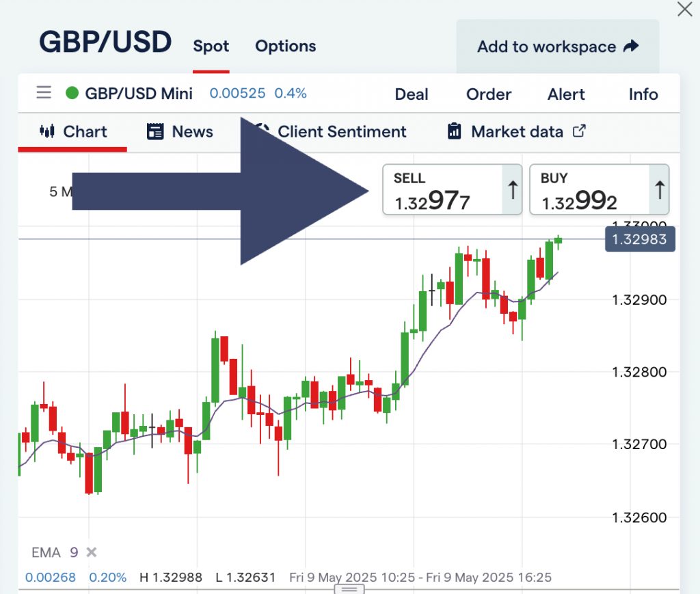Screen dimensions: 700x594
Task: Remove the EMA 9 indicator with the X
Action: [92, 552]
